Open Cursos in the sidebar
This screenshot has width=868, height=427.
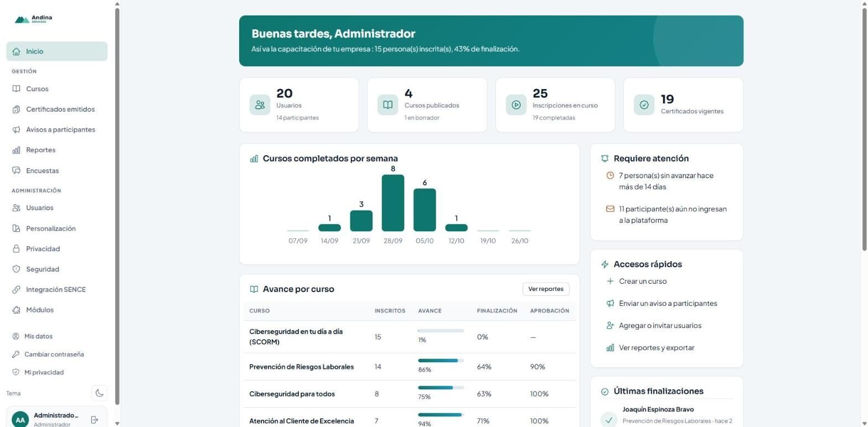57,89
